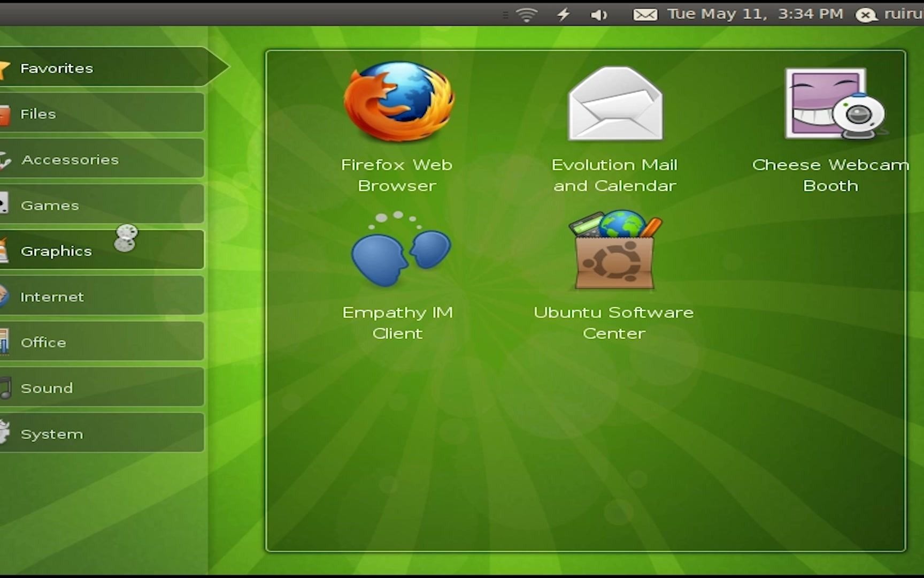Viewport: 924px width, 578px height.
Task: Launch Ubuntu Software Center icon
Action: pyautogui.click(x=615, y=249)
